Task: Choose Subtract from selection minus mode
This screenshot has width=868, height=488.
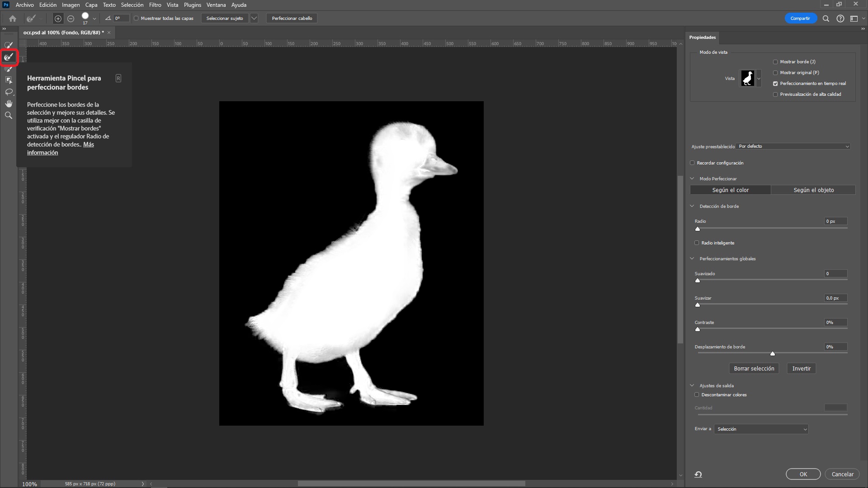Action: pyautogui.click(x=71, y=19)
